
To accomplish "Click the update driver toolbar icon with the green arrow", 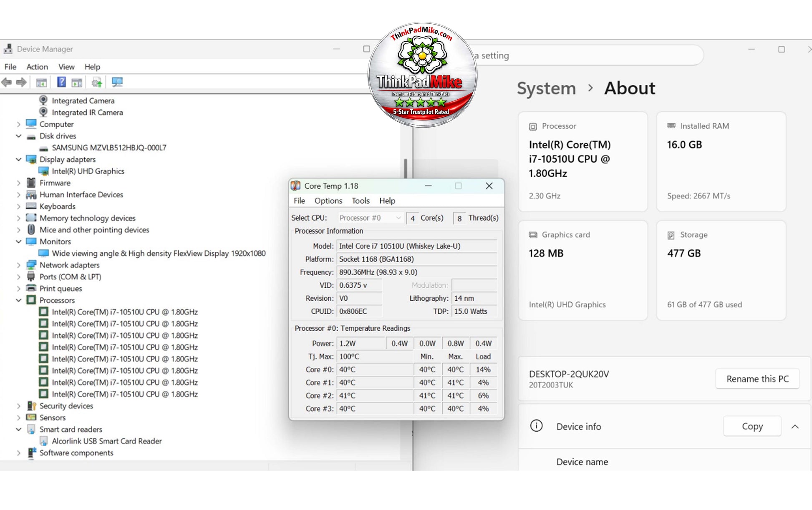I will click(x=97, y=82).
